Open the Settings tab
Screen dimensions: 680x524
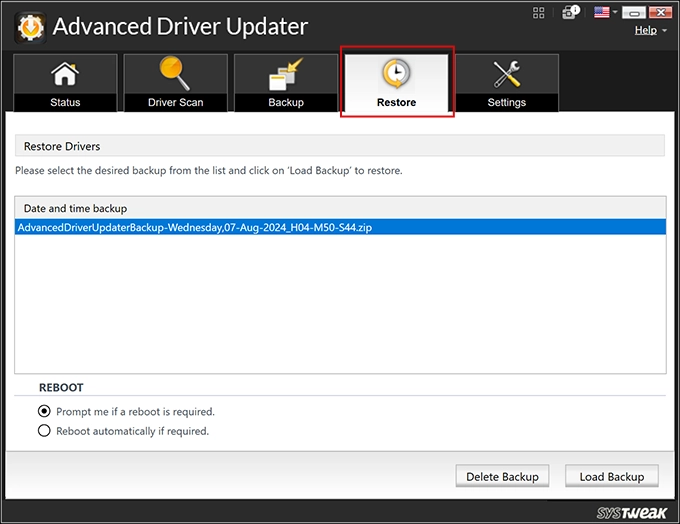507,83
